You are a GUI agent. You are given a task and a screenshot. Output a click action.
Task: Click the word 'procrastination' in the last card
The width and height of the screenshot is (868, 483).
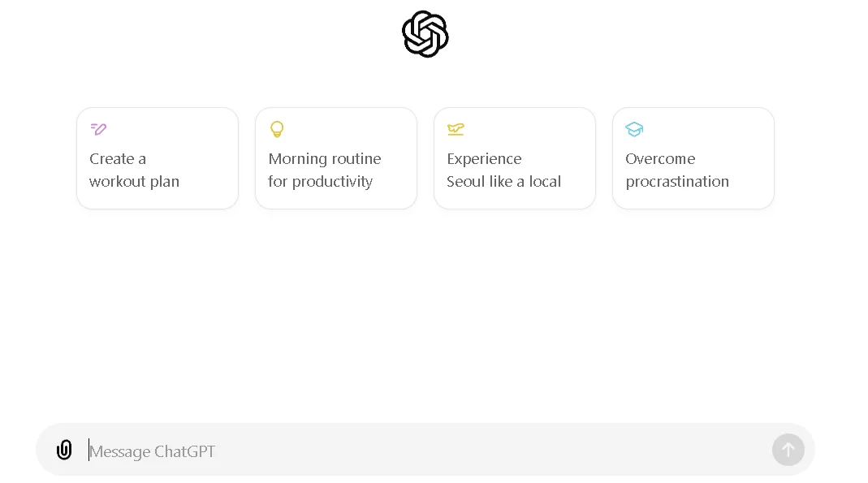[x=677, y=182]
